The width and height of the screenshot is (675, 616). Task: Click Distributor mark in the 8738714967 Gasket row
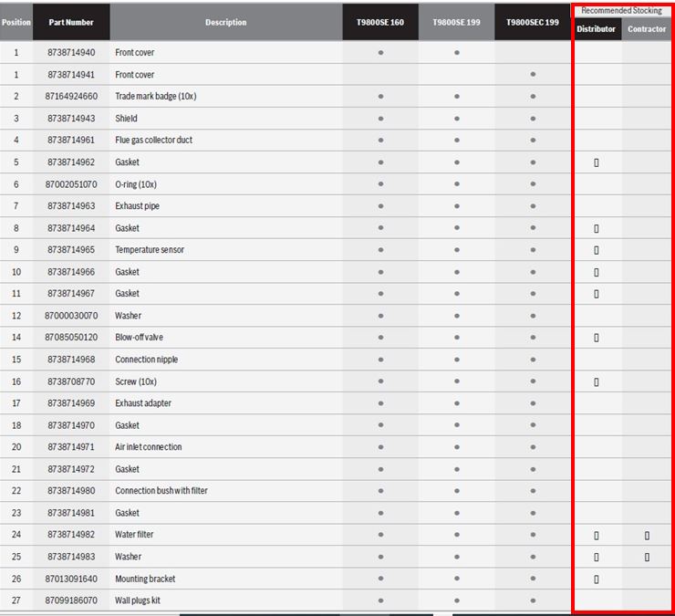[597, 294]
